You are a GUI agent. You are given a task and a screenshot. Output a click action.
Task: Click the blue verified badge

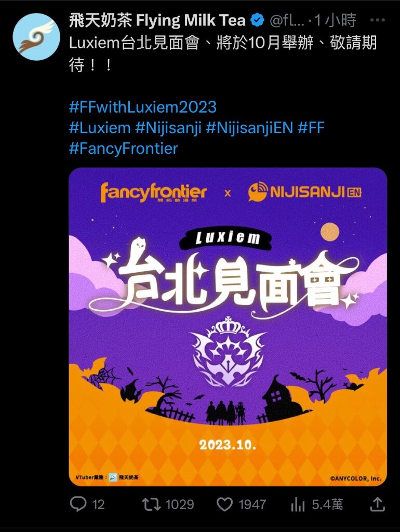tap(257, 20)
